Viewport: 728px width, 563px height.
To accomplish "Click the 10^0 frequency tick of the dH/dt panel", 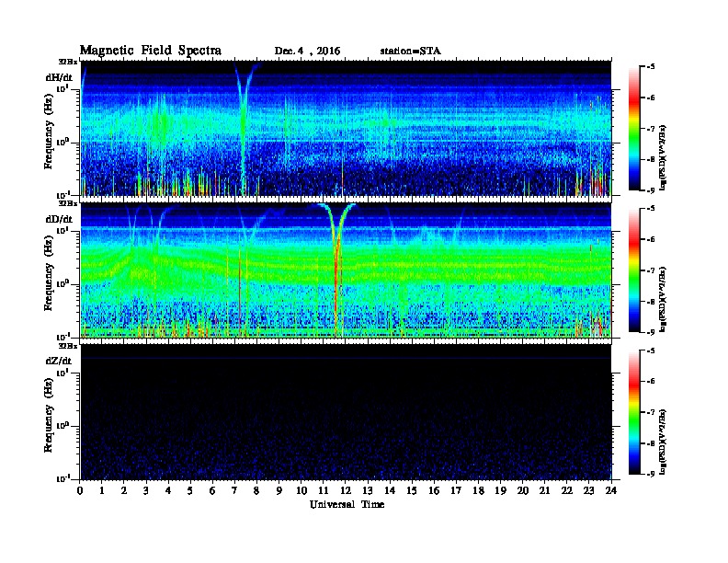I will point(63,142).
